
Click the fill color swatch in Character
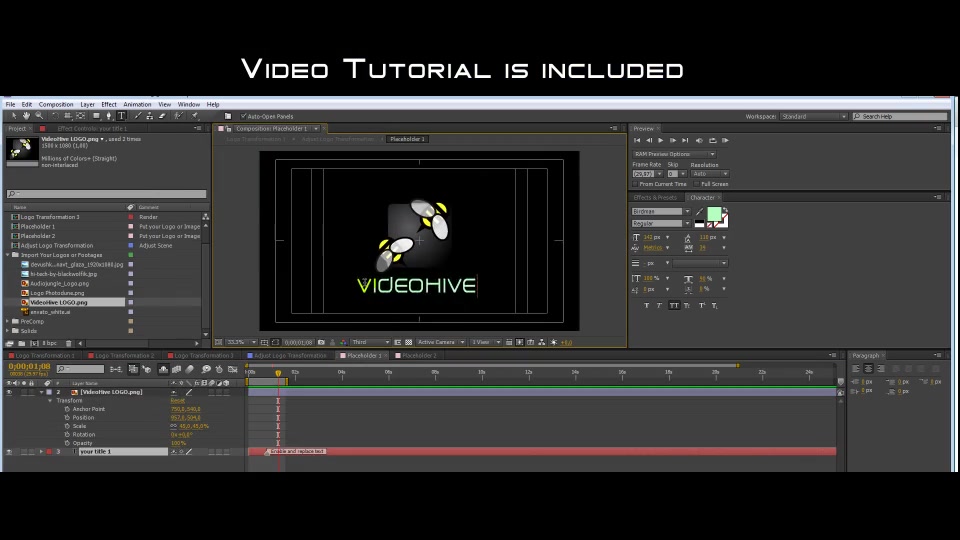pyautogui.click(x=714, y=214)
